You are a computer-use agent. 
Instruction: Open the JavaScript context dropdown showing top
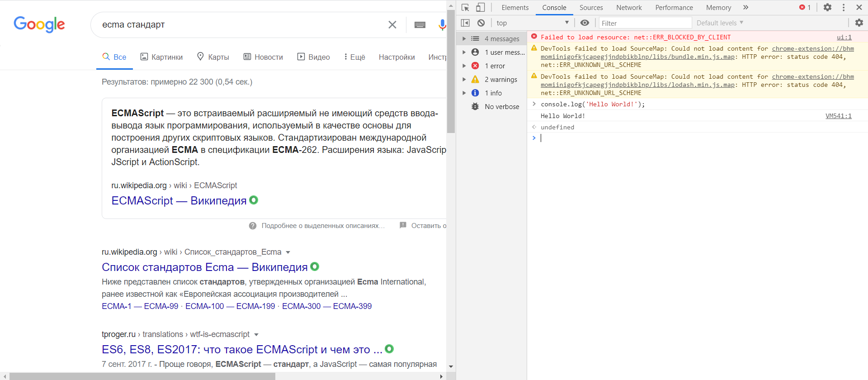532,23
